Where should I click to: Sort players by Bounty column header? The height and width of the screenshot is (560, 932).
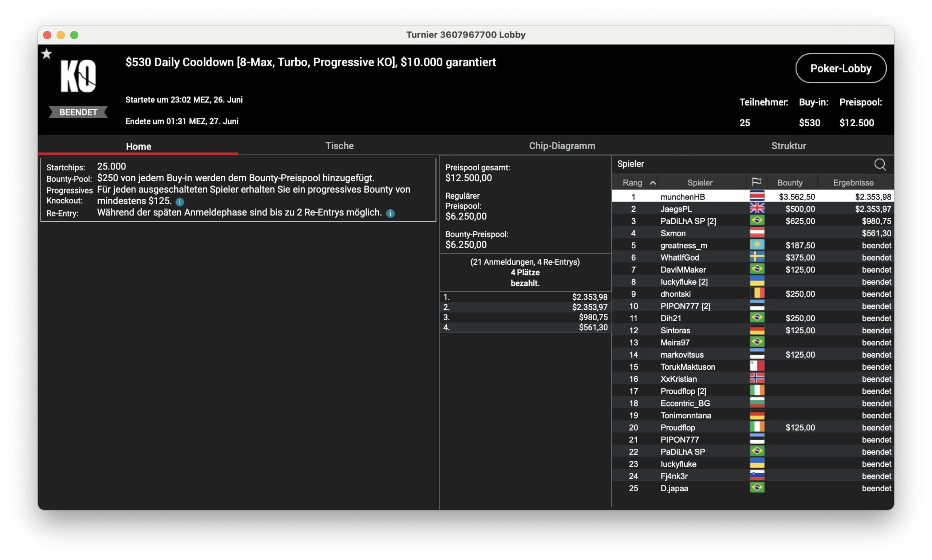tap(790, 183)
